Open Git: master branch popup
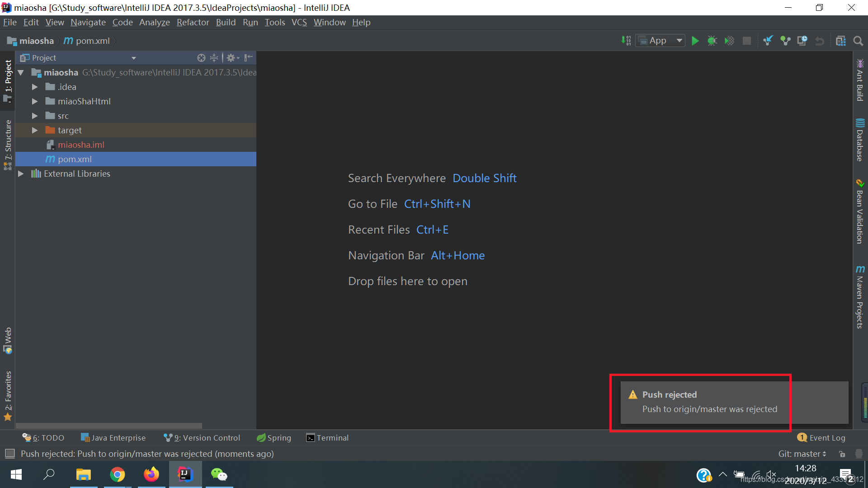Viewport: 868px width, 488px height. 802,454
